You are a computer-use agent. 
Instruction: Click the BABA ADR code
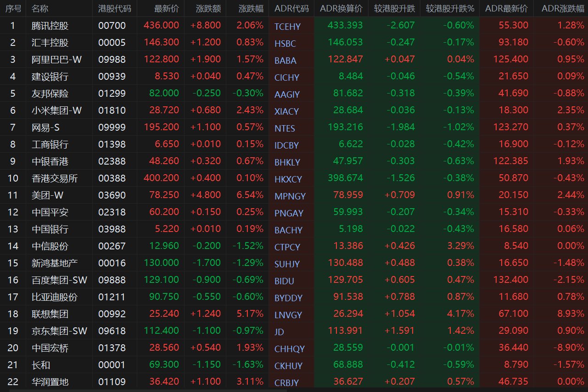click(286, 61)
